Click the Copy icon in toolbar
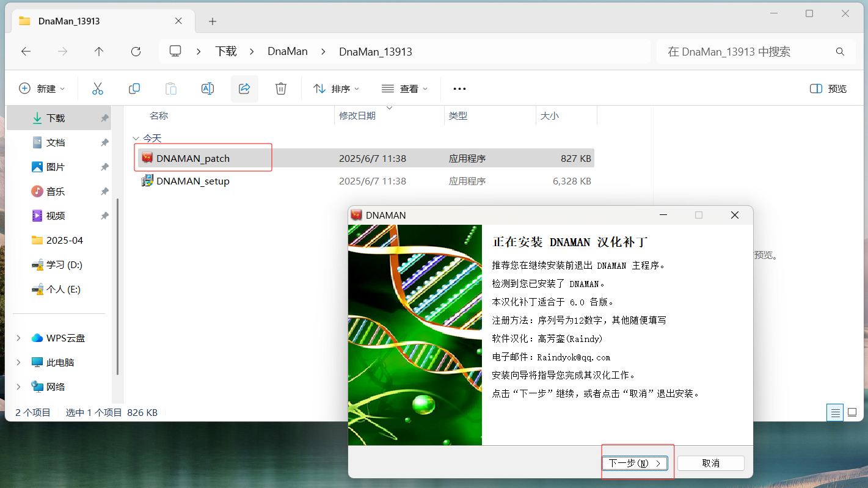This screenshot has height=488, width=868. [x=134, y=89]
